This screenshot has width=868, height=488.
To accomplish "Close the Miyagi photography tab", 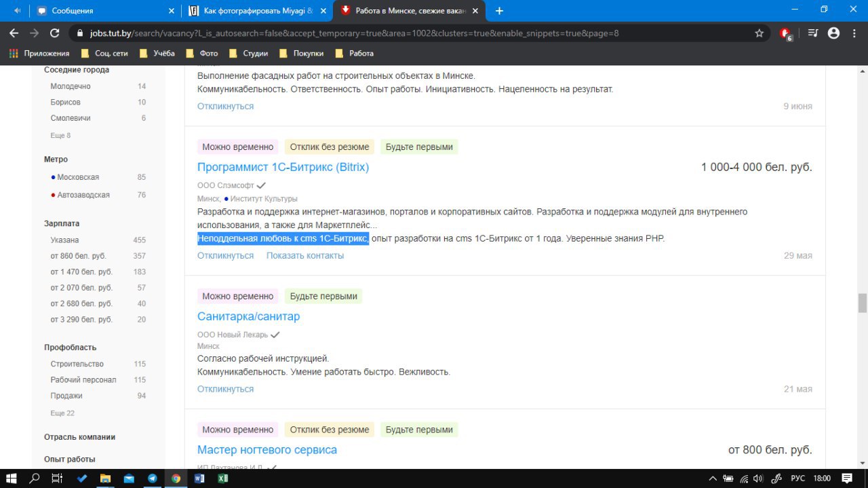I will tap(323, 11).
